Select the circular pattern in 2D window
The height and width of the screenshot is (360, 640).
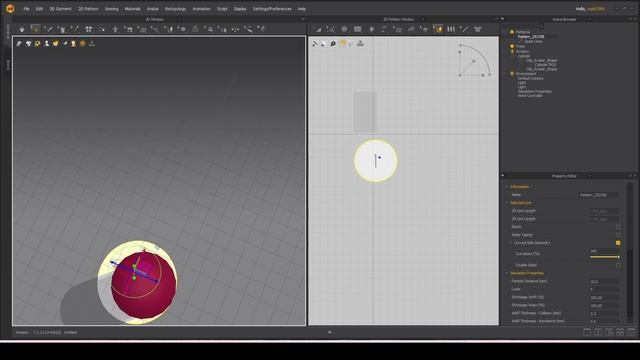376,161
